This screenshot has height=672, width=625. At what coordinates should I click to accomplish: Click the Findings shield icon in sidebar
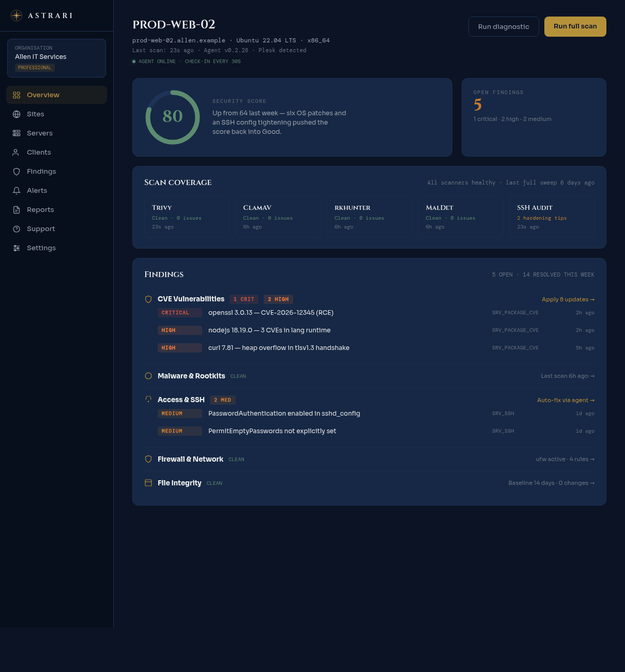point(17,172)
